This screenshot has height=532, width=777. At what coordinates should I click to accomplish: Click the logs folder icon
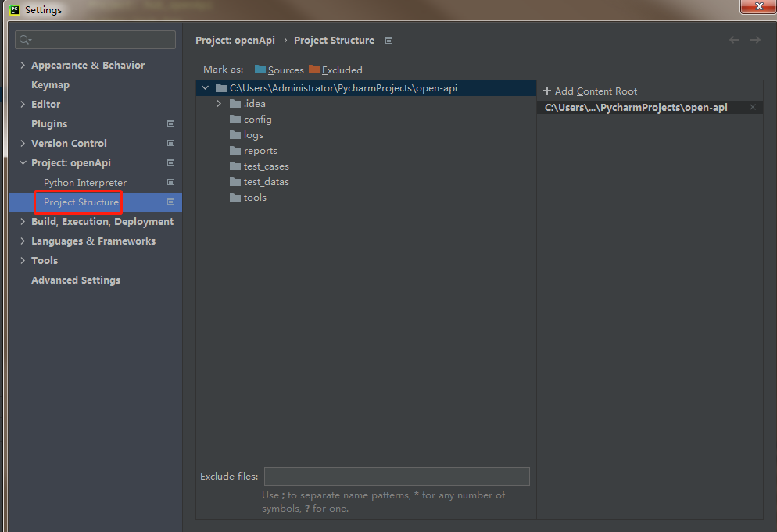coord(235,134)
